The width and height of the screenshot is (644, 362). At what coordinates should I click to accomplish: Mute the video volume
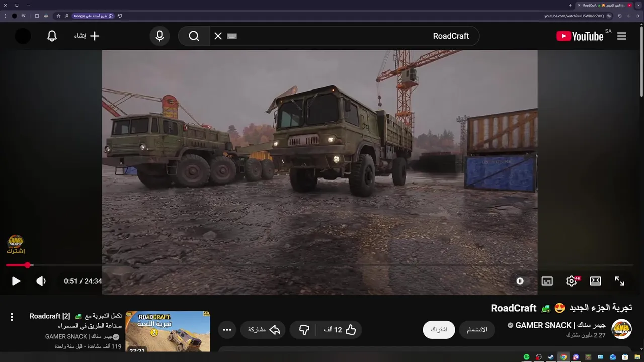(x=41, y=281)
